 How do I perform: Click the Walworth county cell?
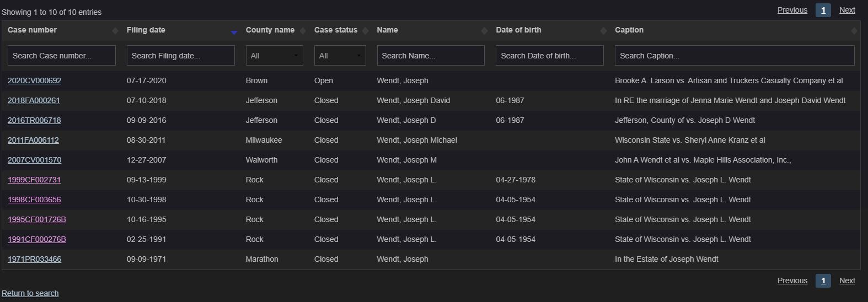pos(261,160)
